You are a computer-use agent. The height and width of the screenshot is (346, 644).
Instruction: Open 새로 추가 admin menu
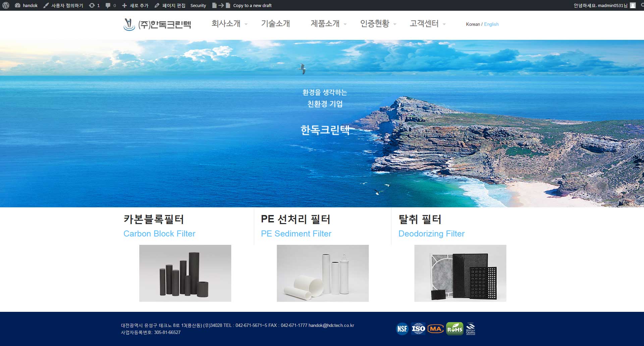[139, 5]
